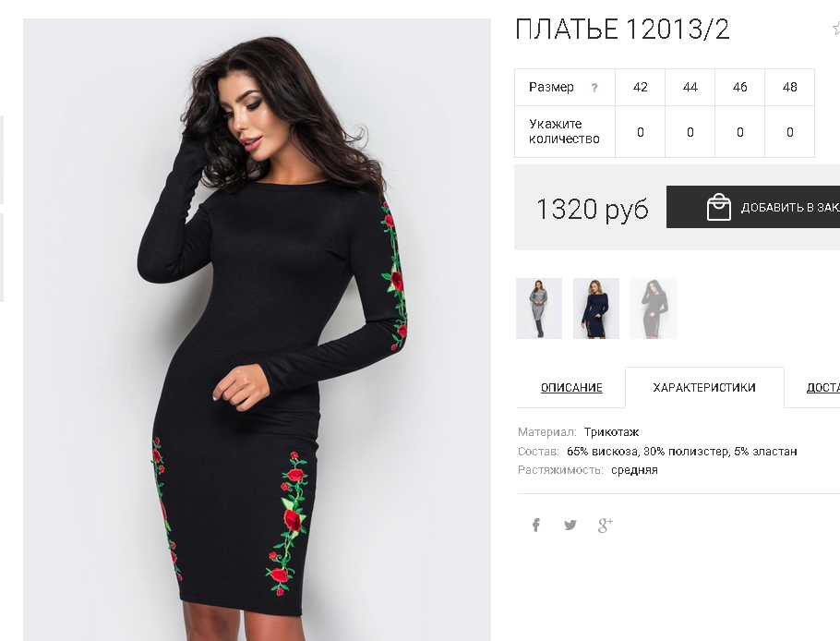Select the grey dress thumbnail
The width and height of the screenshot is (840, 641).
pyautogui.click(x=539, y=308)
